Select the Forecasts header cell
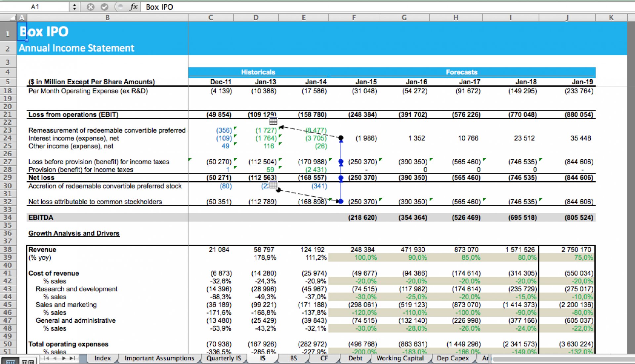 click(x=461, y=72)
